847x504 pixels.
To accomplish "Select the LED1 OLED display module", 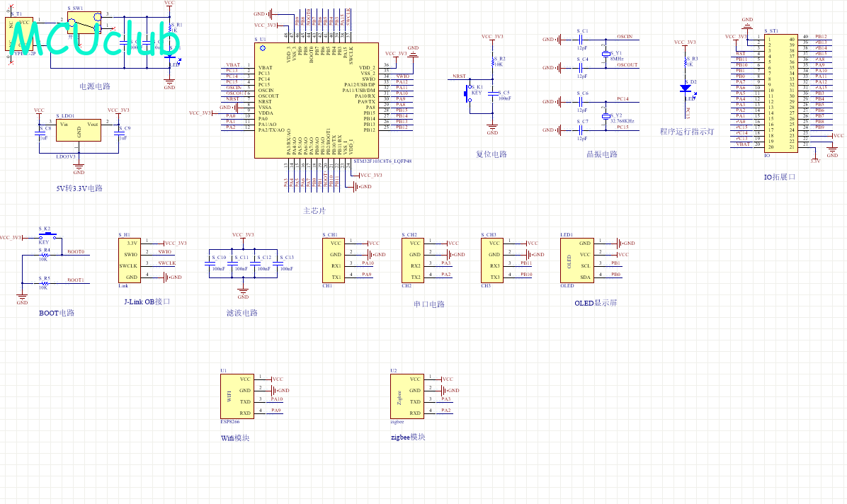I will click(x=577, y=260).
